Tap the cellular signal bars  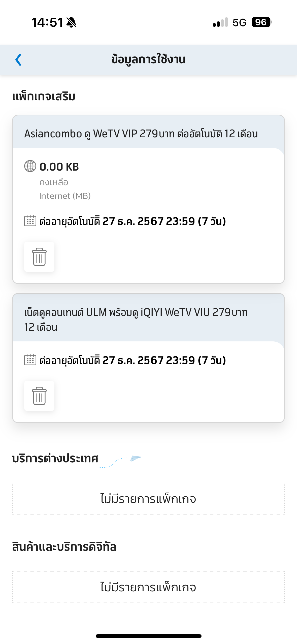pos(220,22)
